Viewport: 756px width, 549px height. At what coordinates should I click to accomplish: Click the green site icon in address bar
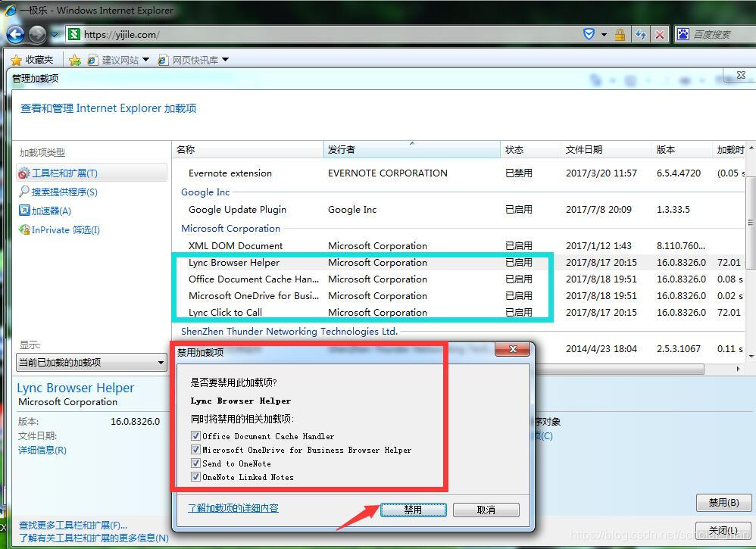tap(74, 34)
